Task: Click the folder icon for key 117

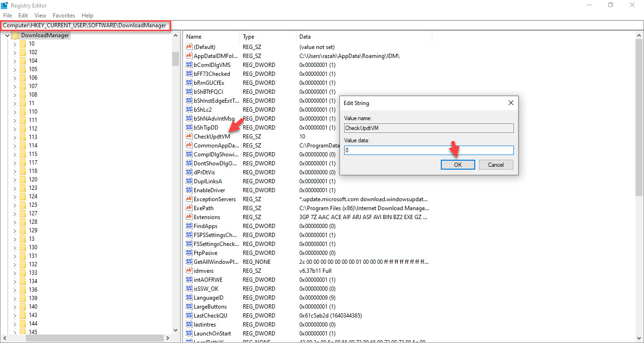Action: (23, 163)
